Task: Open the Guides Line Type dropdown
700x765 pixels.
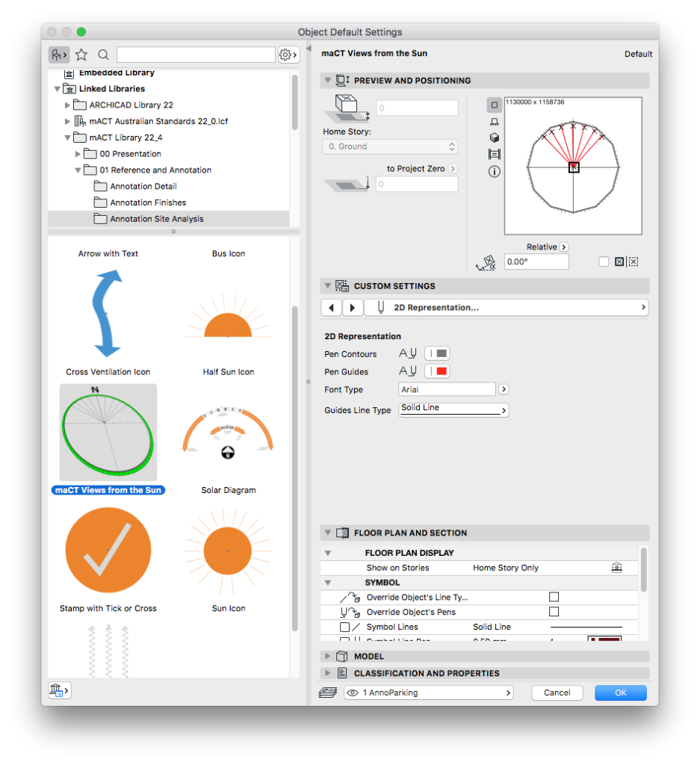Action: coord(453,410)
